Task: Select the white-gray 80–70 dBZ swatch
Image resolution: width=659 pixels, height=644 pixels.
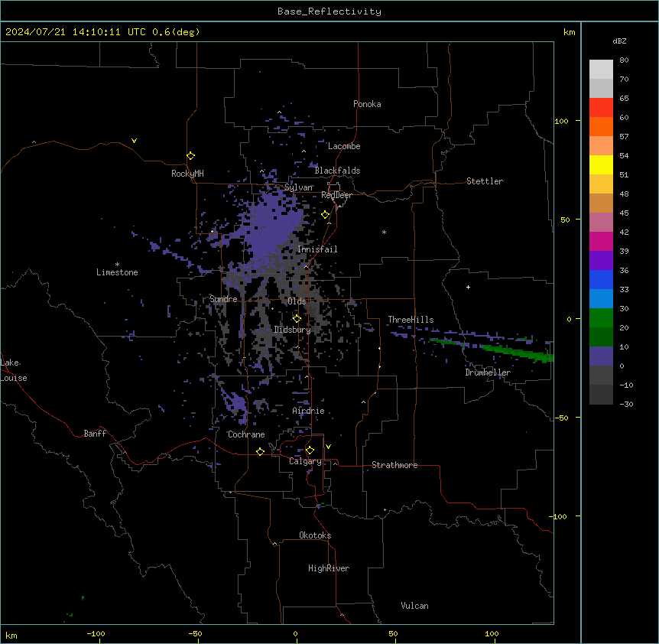Action: tap(601, 70)
